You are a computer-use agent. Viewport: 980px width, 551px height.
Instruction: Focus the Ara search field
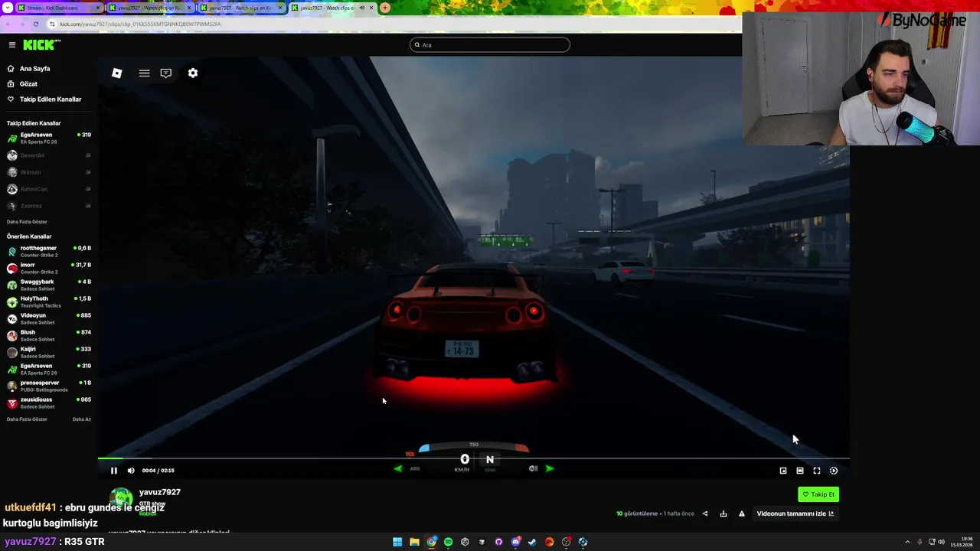point(490,45)
